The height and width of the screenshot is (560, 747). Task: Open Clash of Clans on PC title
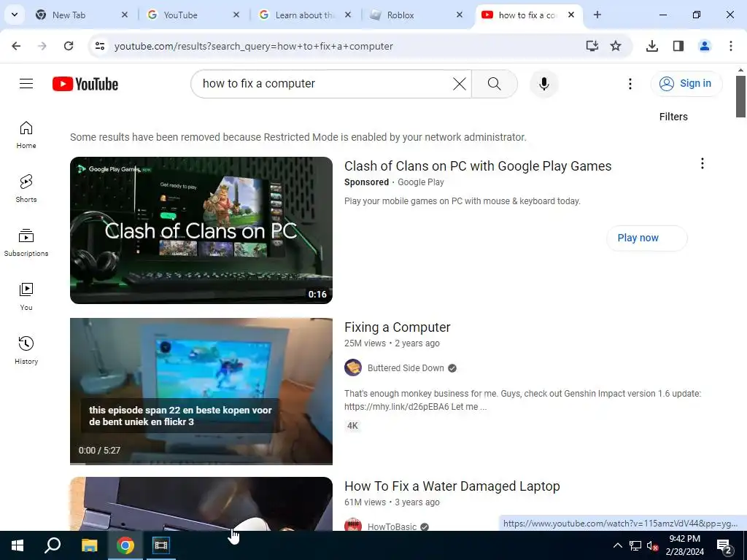478,166
